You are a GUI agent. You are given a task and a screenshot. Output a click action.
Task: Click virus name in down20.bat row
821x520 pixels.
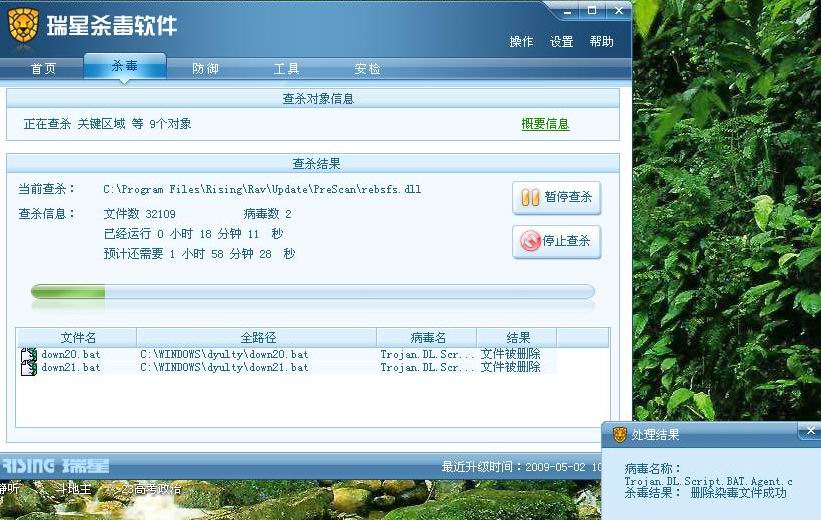[x=426, y=355]
